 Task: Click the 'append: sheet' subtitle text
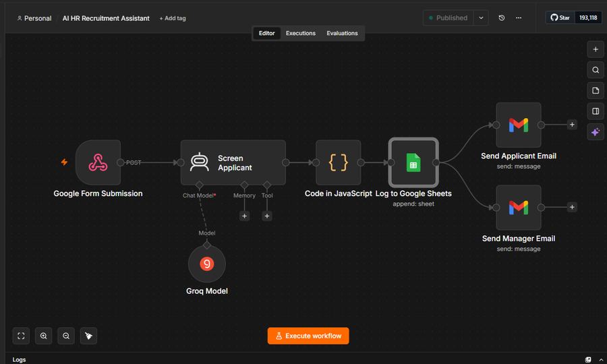[x=413, y=204]
